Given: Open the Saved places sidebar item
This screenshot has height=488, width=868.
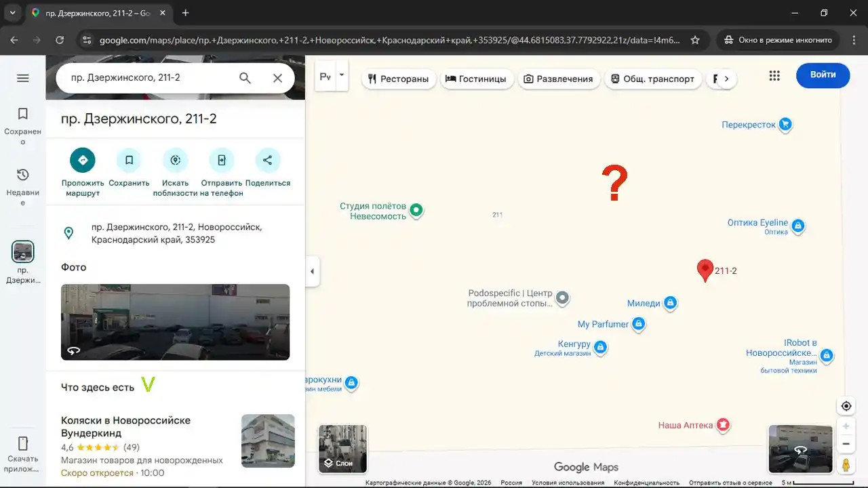Looking at the screenshot, I should tap(22, 127).
